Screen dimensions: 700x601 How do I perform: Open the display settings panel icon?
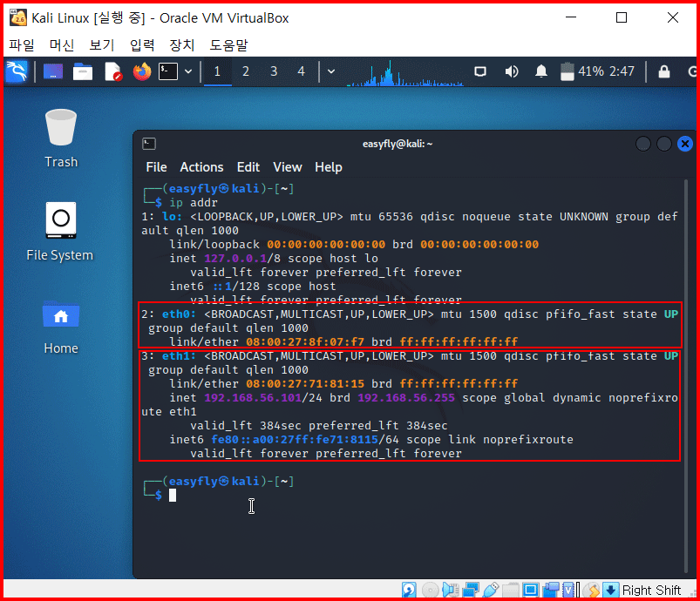[480, 71]
